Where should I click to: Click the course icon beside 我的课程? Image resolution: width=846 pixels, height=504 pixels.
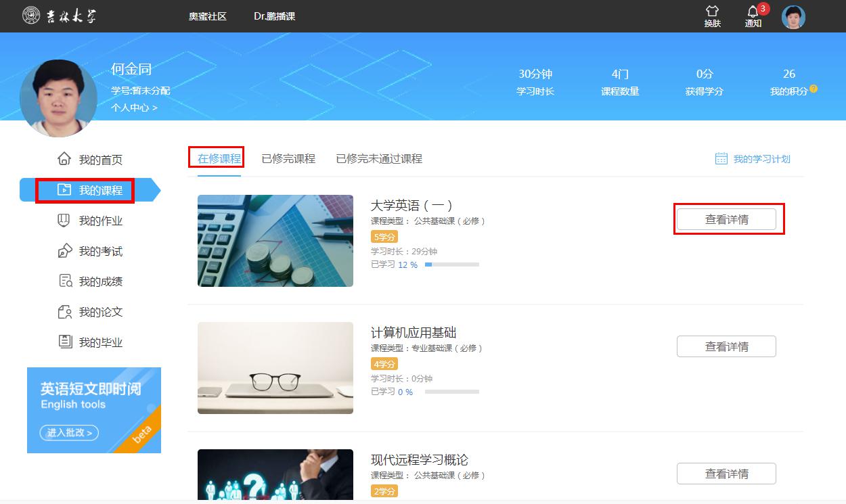coord(64,190)
